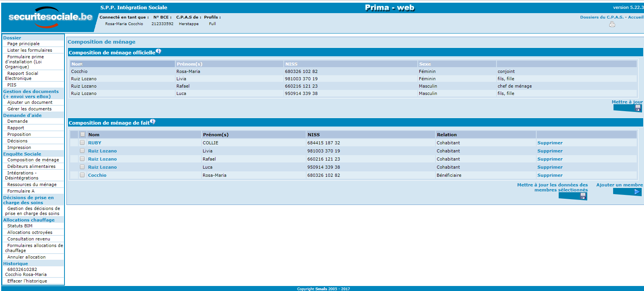
Task: Click the save icon under Mettre à jour les données
Action: tap(583, 196)
